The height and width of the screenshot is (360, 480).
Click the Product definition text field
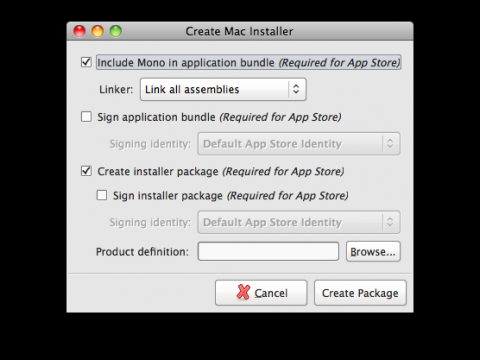click(x=268, y=251)
